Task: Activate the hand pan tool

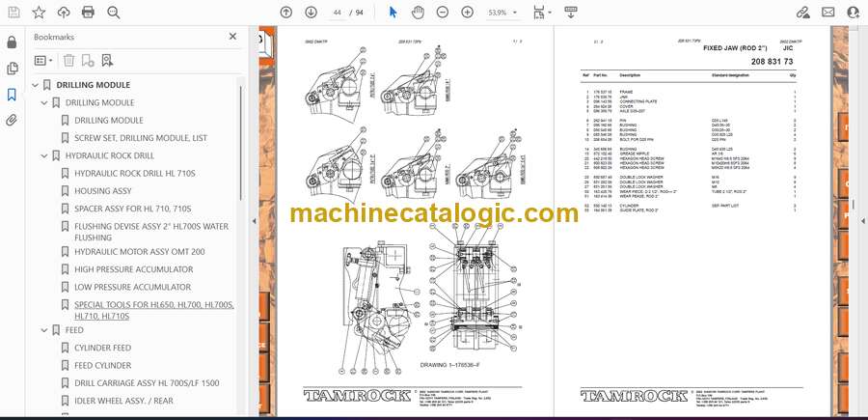Action: click(418, 13)
